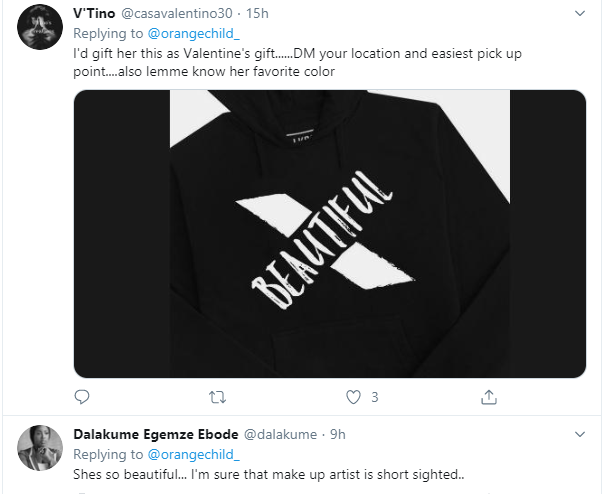Expand more options on V'Tino's tweet
Screen dimensions: 610x494
pyautogui.click(x=580, y=13)
